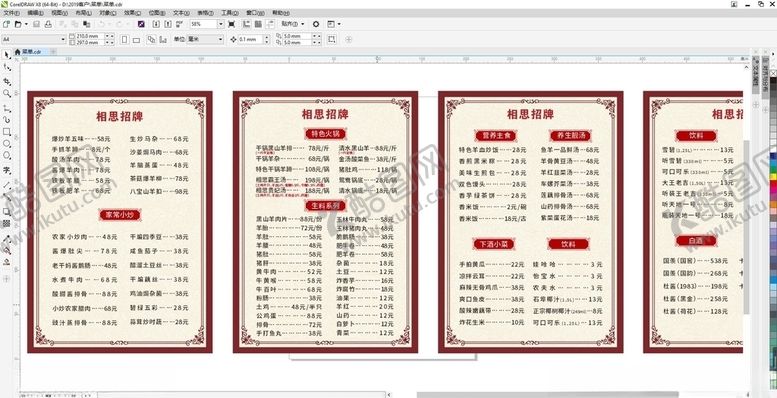Click the Save icon in toolbar

[36, 24]
